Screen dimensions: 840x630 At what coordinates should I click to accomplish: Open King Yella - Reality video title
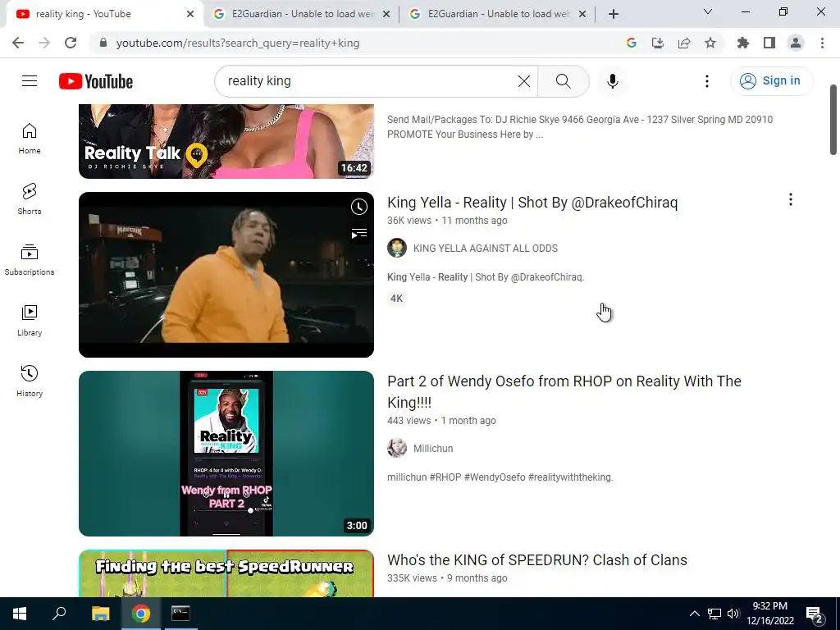coord(532,203)
